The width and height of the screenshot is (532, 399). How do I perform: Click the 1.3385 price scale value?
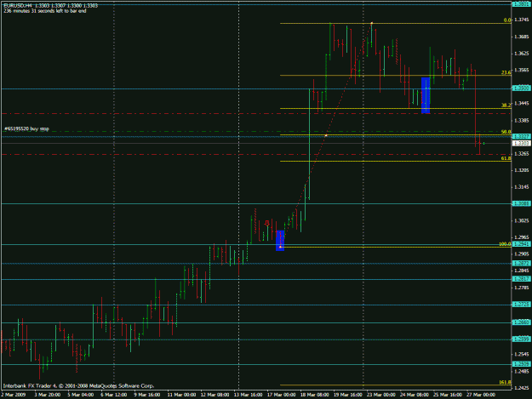pyautogui.click(x=522, y=120)
